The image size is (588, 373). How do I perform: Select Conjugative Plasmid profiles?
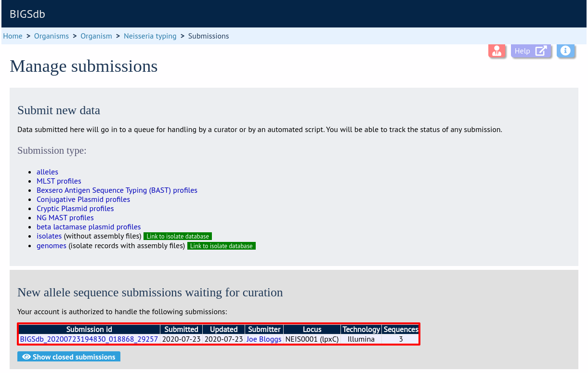[x=83, y=200]
